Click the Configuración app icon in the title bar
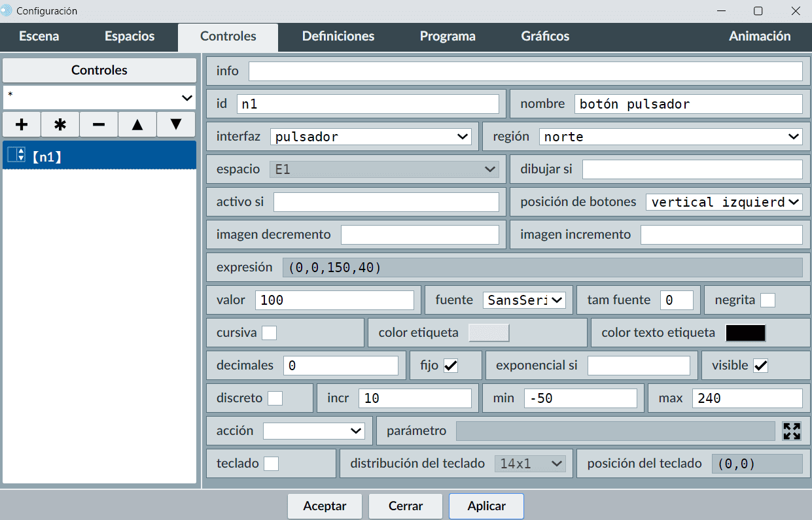Image resolution: width=812 pixels, height=520 pixels. click(x=7, y=11)
